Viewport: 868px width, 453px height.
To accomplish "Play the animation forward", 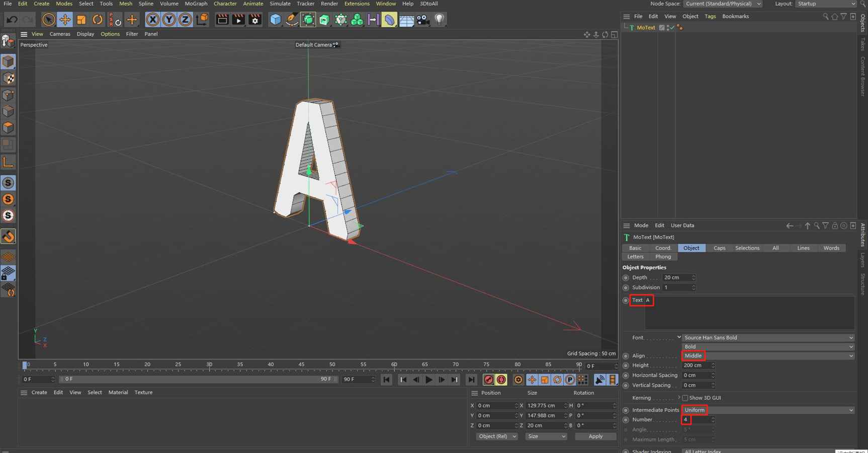I will coord(428,380).
